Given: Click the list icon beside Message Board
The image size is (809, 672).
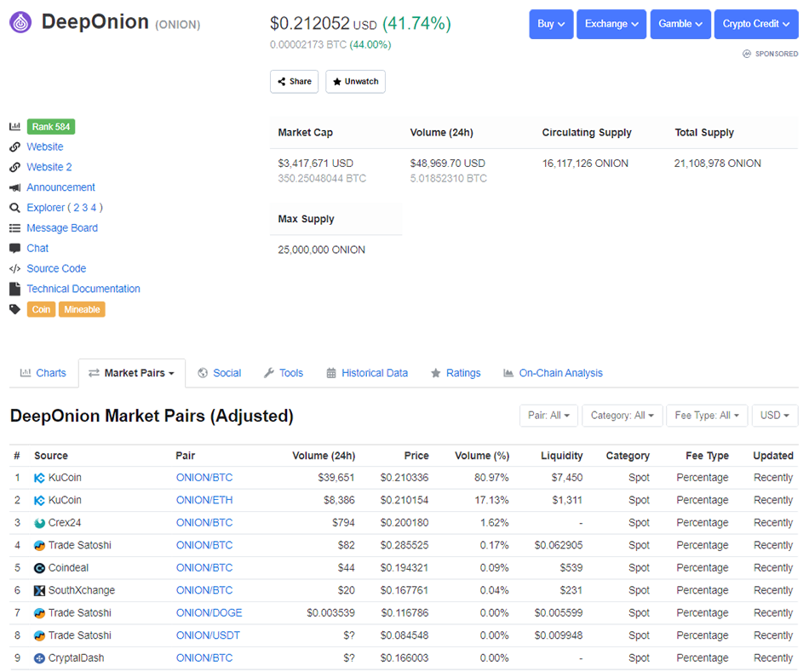Looking at the screenshot, I should 15,228.
